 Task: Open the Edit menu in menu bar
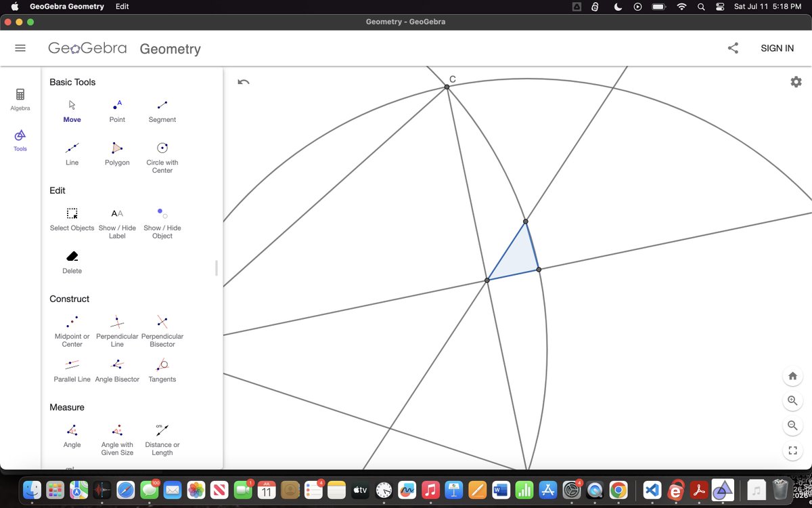click(122, 6)
